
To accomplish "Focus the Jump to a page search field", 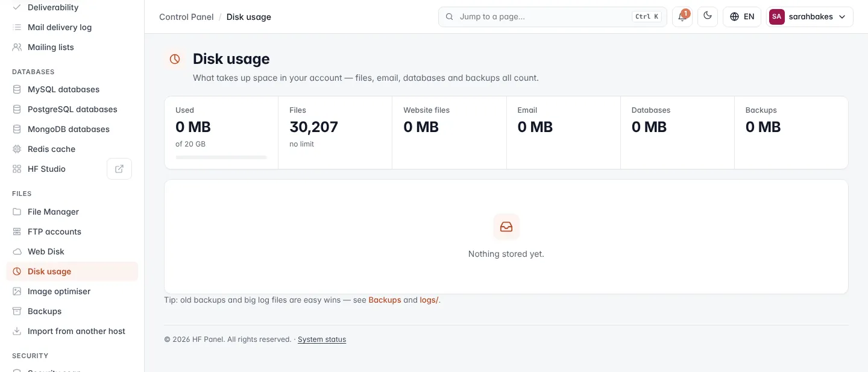I will [553, 17].
